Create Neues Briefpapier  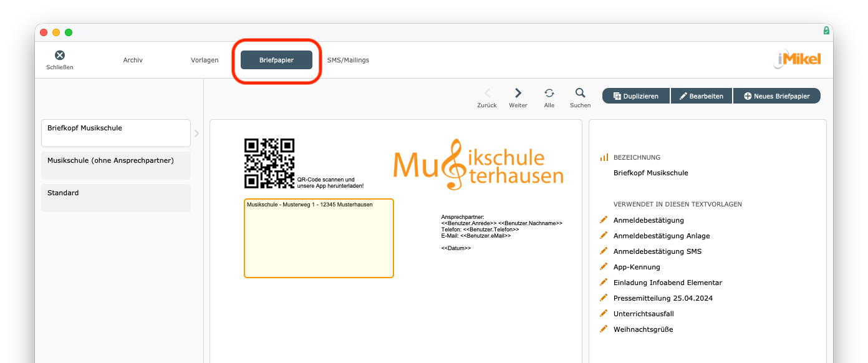777,96
